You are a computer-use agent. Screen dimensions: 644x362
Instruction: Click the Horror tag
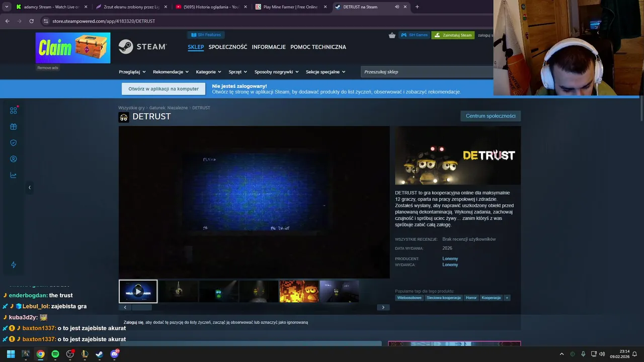click(471, 298)
